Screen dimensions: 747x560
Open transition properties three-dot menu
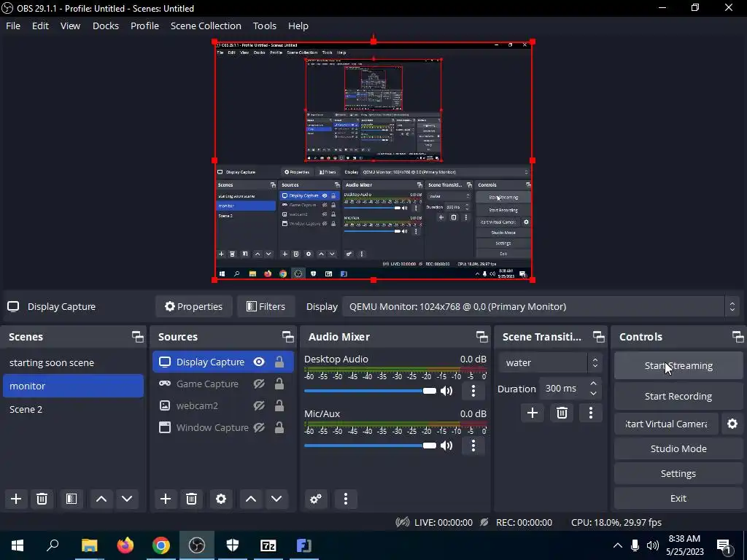click(x=591, y=413)
